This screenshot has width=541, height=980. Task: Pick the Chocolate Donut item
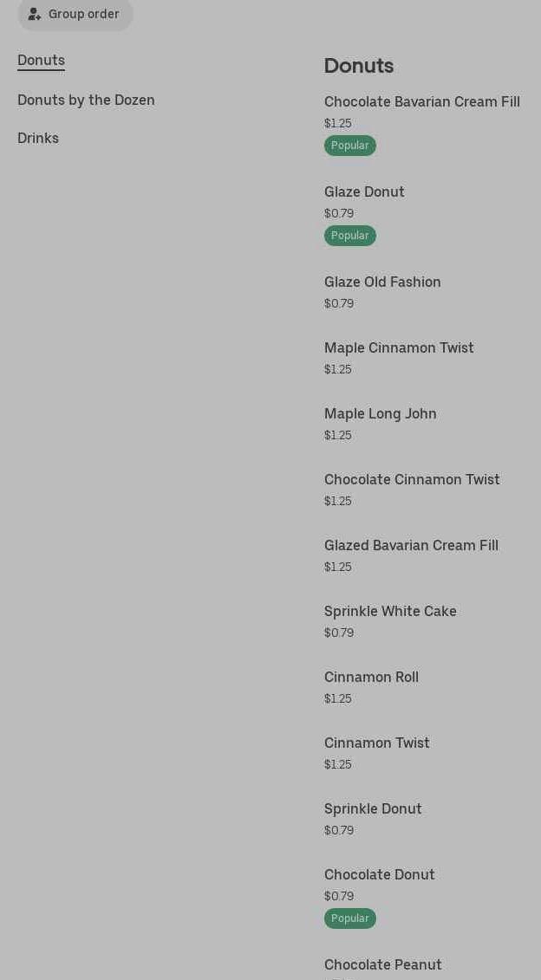379,874
